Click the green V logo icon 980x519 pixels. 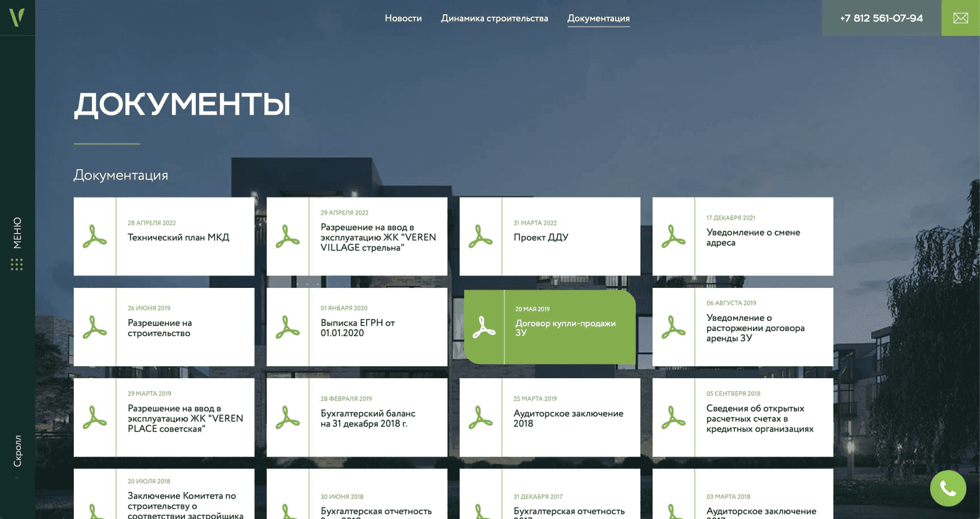click(x=17, y=17)
